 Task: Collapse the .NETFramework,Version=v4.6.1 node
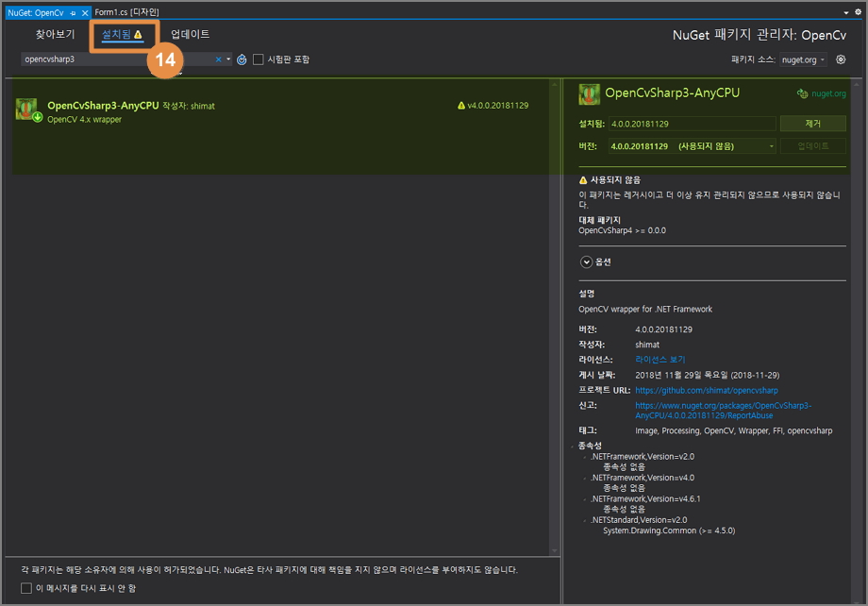pyautogui.click(x=585, y=499)
